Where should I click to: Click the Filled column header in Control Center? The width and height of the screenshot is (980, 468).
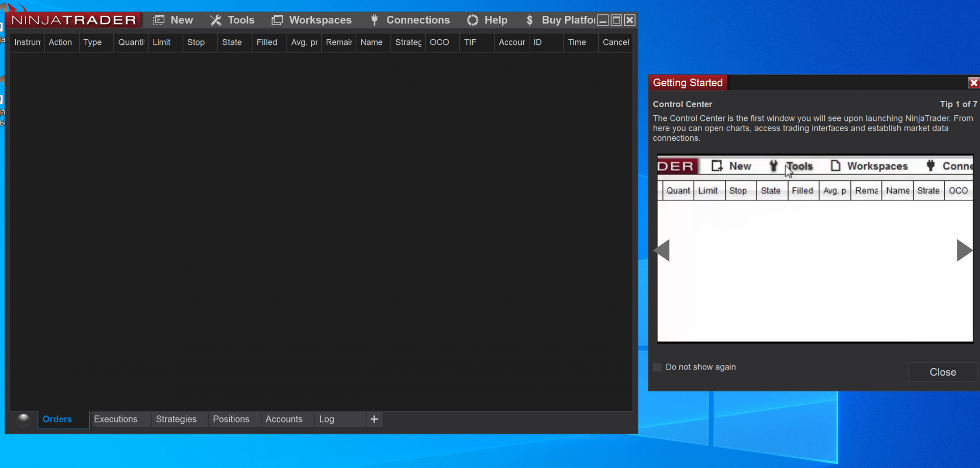point(269,42)
